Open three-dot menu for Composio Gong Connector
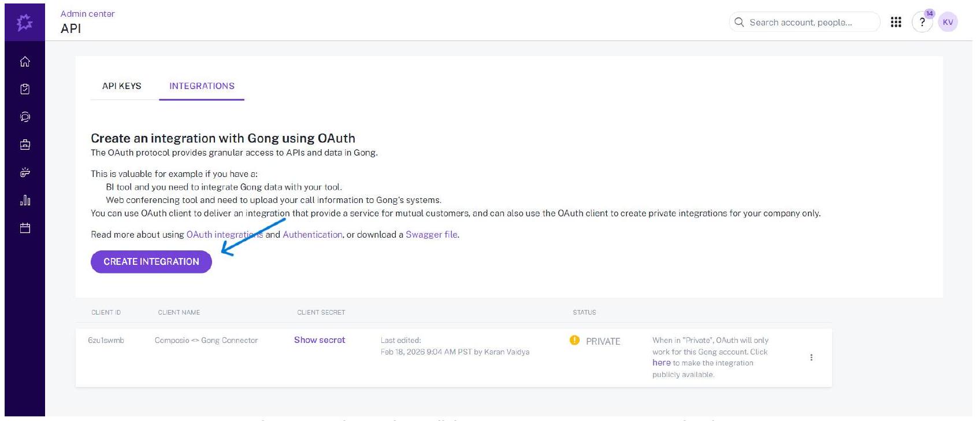This screenshot has width=980, height=421. (x=811, y=357)
